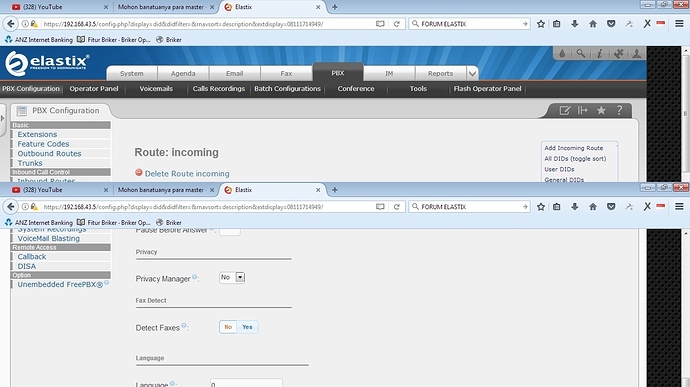Open the Elastix search magnifier icon
690x387 pixels.
coord(581,53)
